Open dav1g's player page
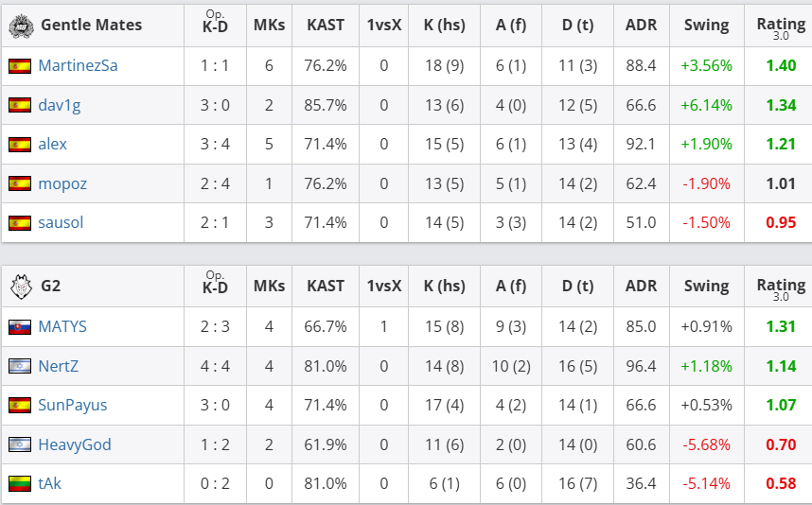The width and height of the screenshot is (812, 505). pyautogui.click(x=59, y=105)
